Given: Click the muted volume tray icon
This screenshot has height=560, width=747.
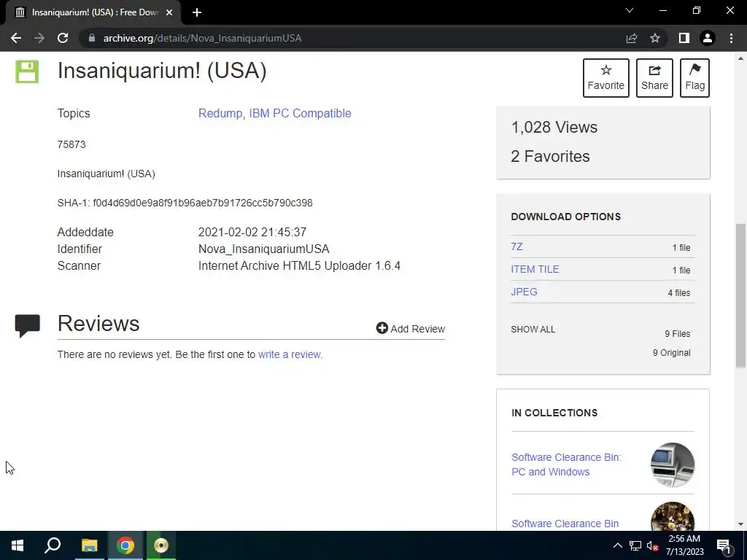Looking at the screenshot, I should pyautogui.click(x=653, y=545).
